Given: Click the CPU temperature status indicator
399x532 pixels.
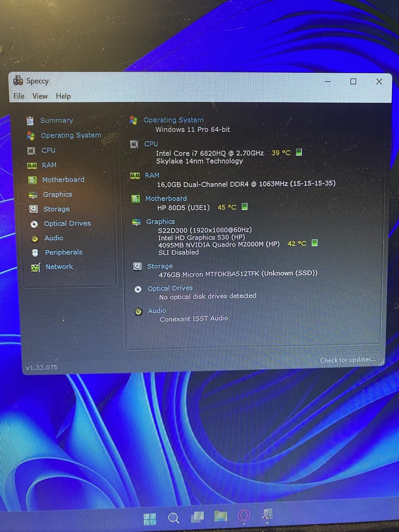Looking at the screenshot, I should [299, 152].
